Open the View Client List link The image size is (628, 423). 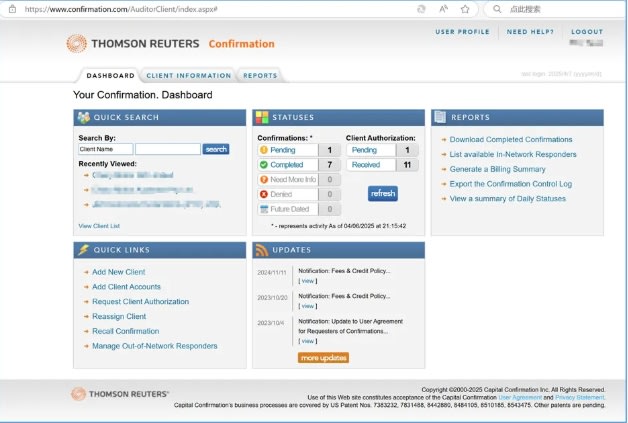coord(99,226)
